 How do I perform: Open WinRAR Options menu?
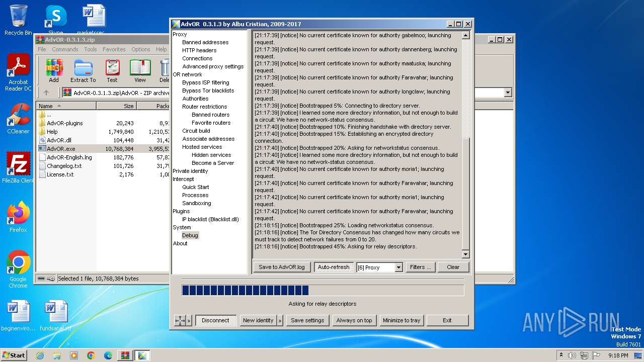click(141, 49)
